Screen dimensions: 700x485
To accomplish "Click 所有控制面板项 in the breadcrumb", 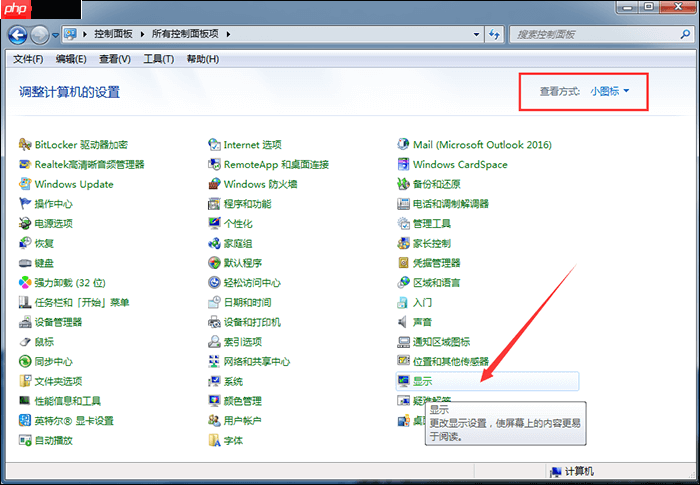I will 185,34.
